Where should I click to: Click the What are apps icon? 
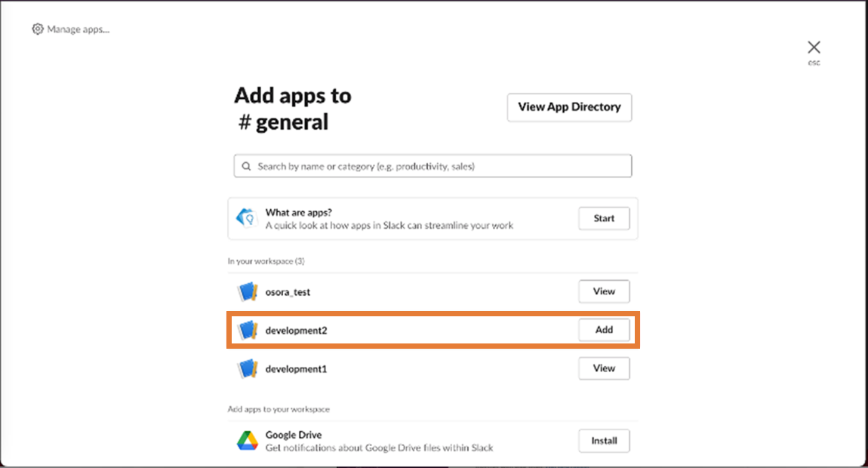pyautogui.click(x=248, y=218)
